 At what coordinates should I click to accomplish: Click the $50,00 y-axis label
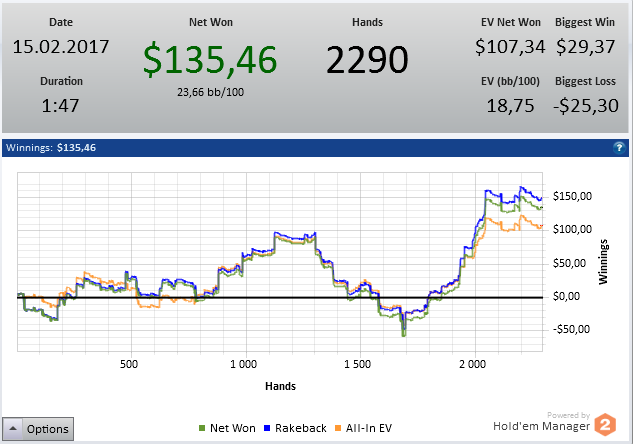point(569,263)
